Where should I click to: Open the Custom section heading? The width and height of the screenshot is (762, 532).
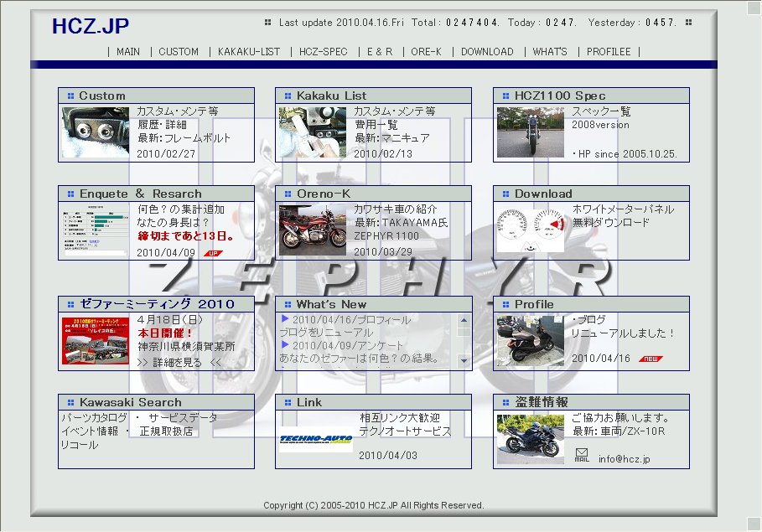pos(102,96)
